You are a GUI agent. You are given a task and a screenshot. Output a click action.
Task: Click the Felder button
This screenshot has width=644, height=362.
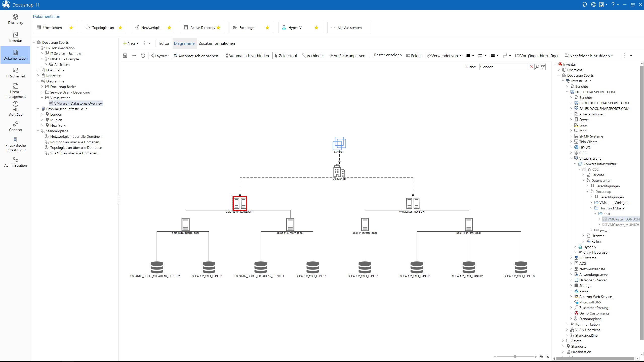tap(414, 56)
